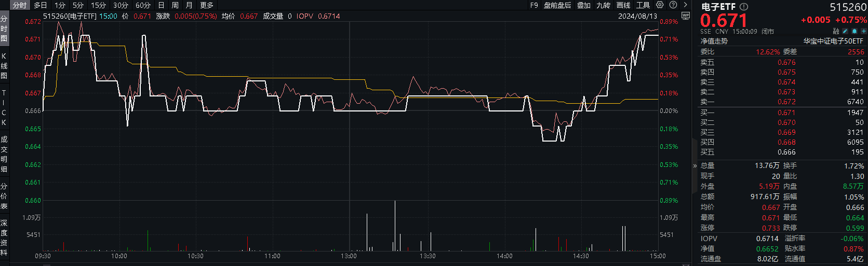Toggle the 叠加 overlay option
This screenshot has width=868, height=266.
[584, 5]
